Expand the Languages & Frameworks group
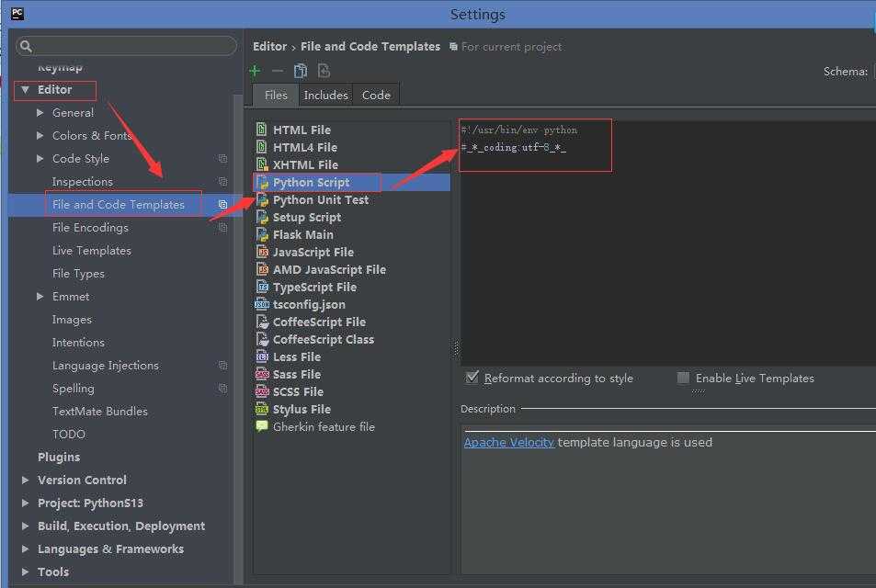 25,548
